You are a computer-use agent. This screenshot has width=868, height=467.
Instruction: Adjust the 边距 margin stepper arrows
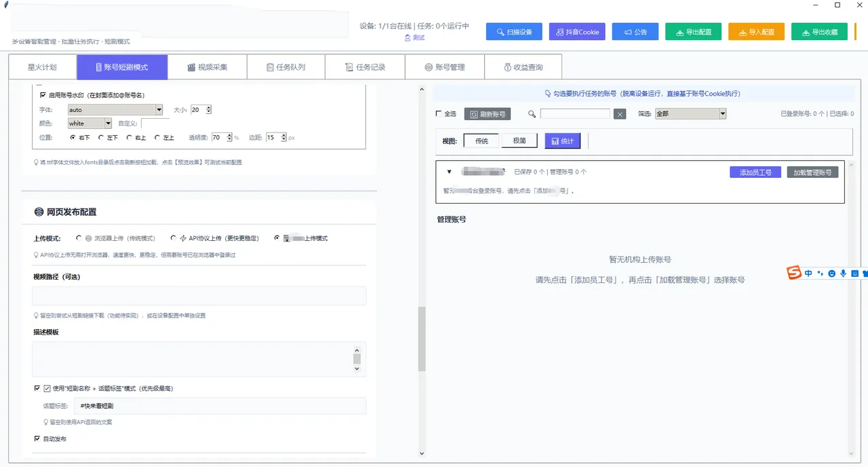[283, 137]
